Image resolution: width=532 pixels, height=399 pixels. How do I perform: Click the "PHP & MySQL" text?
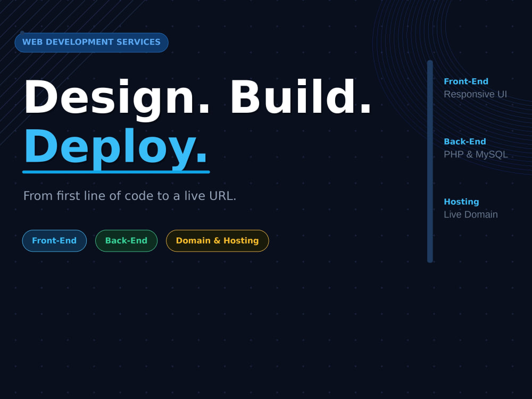tap(476, 154)
